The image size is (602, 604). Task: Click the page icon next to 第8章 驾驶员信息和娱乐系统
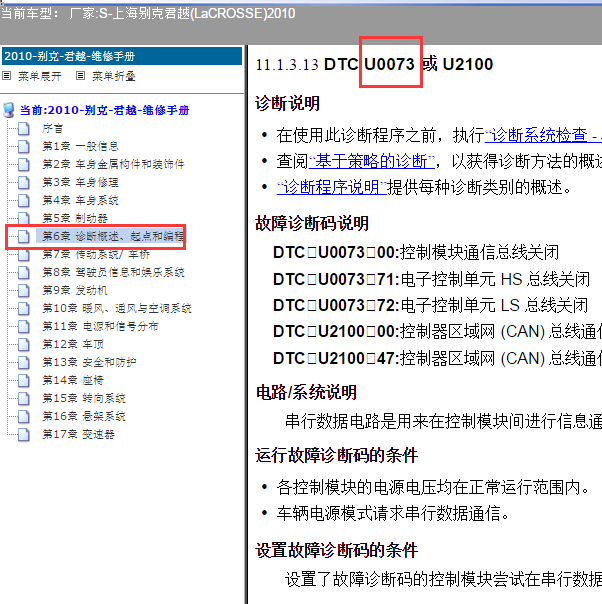click(24, 272)
